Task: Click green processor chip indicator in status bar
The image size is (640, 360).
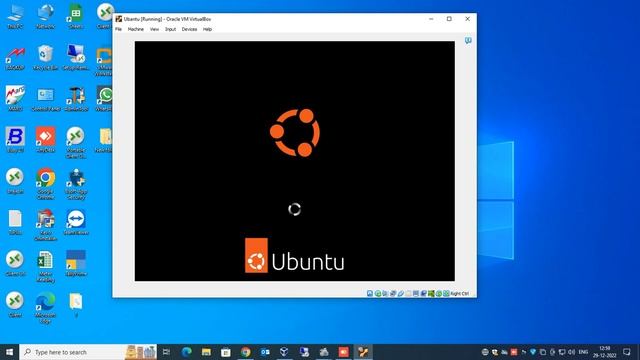Action: pyautogui.click(x=431, y=293)
